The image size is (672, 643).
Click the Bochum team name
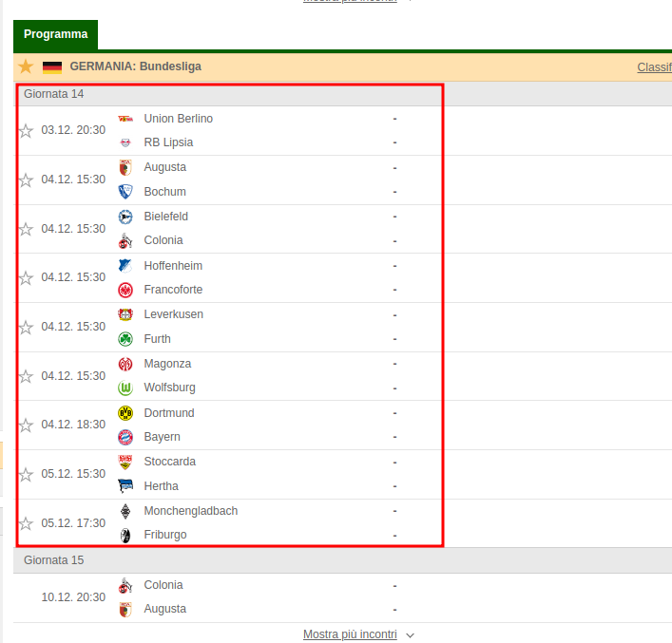pos(165,192)
